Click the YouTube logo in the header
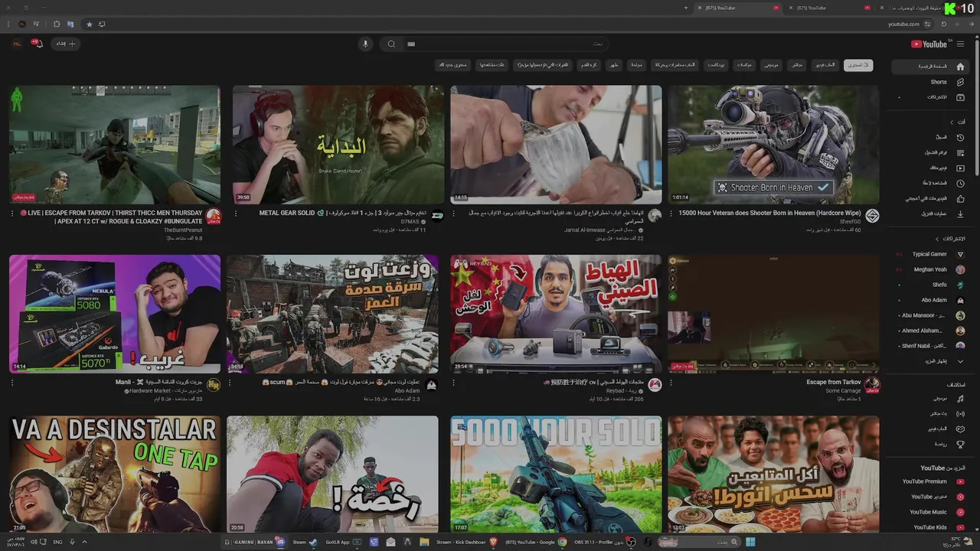Image resolution: width=980 pixels, height=551 pixels. click(x=929, y=44)
